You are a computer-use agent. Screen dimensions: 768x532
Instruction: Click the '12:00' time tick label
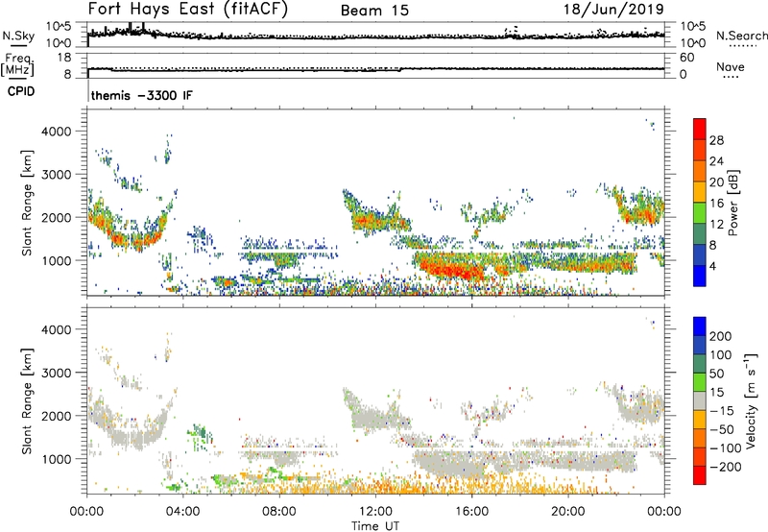click(x=375, y=512)
